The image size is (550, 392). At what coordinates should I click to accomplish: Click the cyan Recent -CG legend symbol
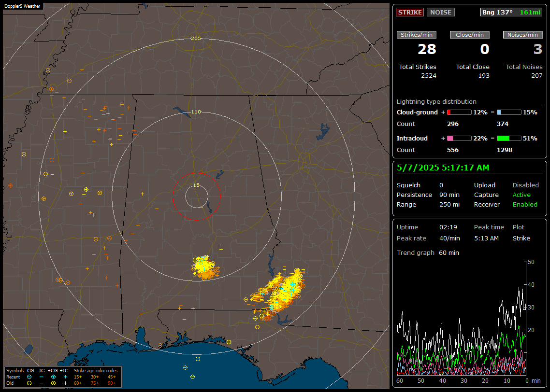pos(29,377)
